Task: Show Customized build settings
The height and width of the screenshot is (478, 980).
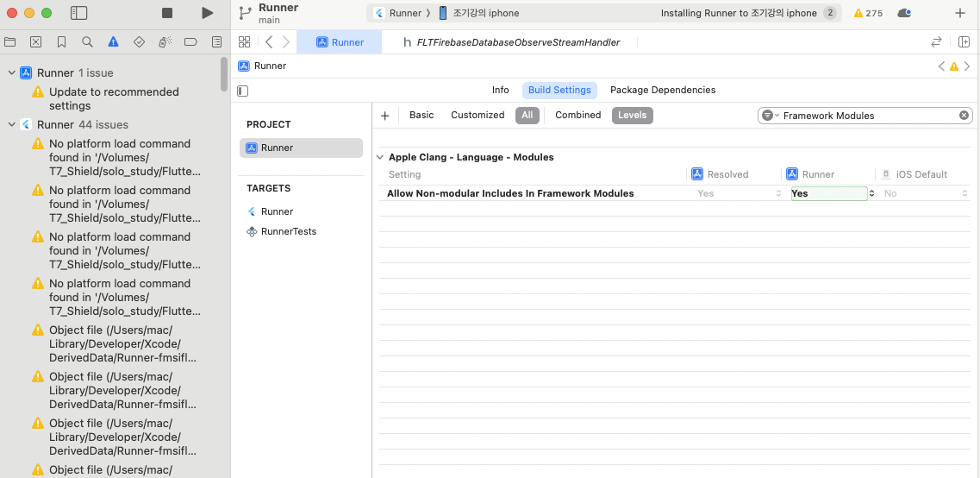Action: click(x=478, y=115)
